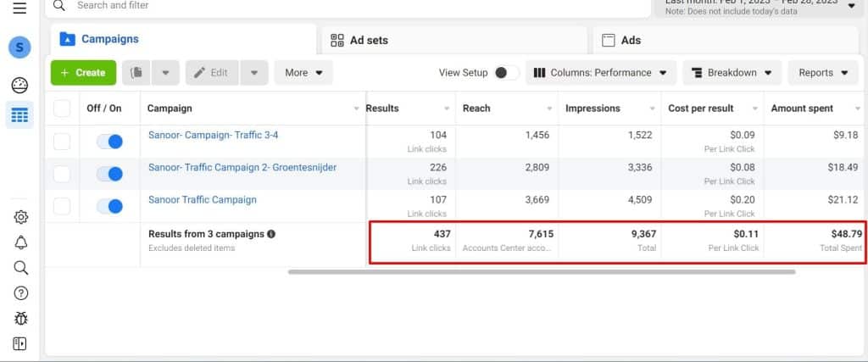868x362 pixels.
Task: Open the More dropdown menu
Action: tap(303, 73)
